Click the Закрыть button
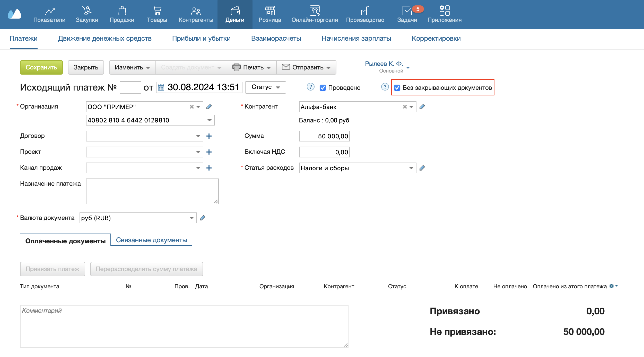The height and width of the screenshot is (357, 644). pyautogui.click(x=86, y=67)
